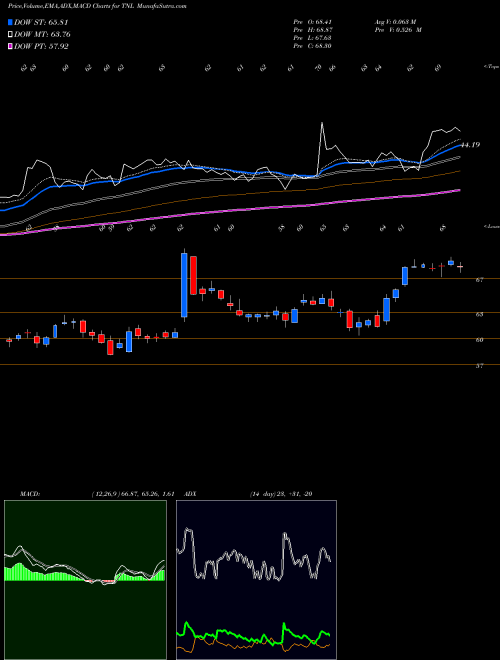Image resolution: width=500 pixels, height=660 pixels.
Task: Select the 'DOW ST: 65.81' label
Action: coord(41,22)
